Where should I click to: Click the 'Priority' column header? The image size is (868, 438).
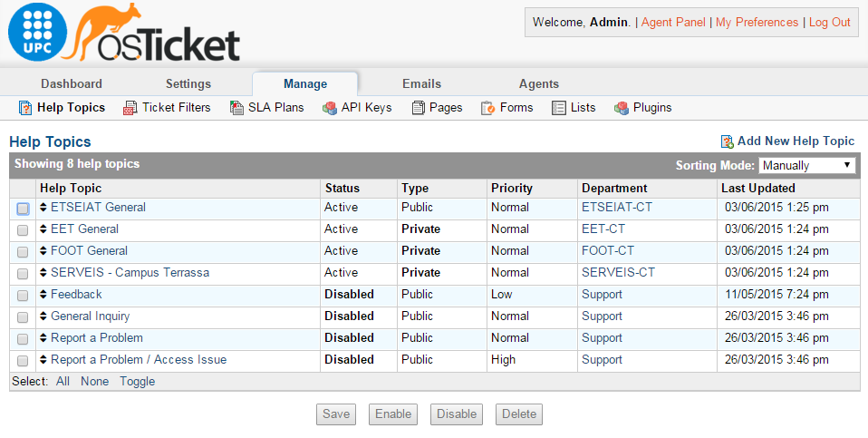point(512,189)
